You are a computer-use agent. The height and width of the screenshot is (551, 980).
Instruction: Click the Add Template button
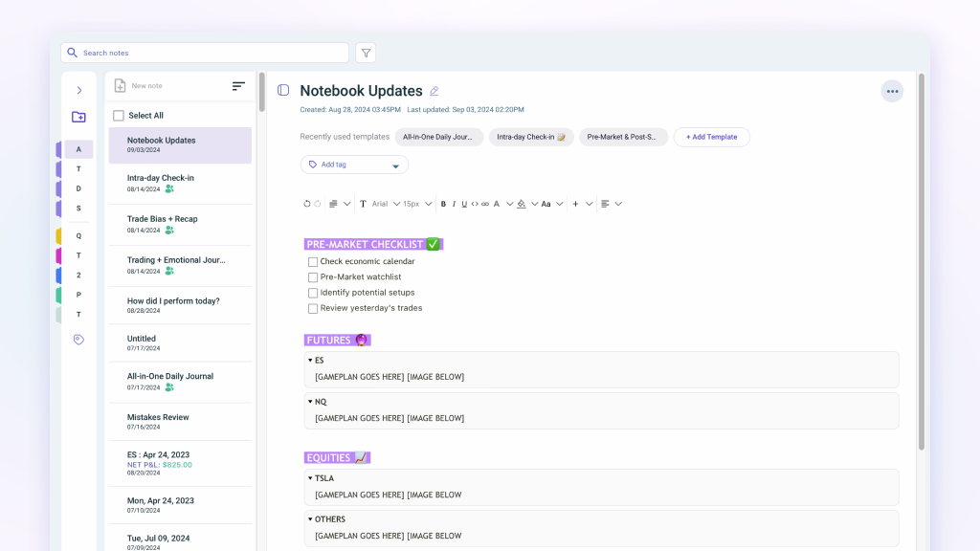(x=711, y=137)
